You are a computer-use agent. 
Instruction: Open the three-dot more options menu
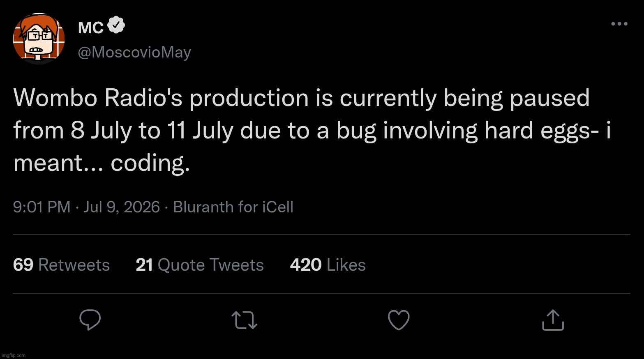[x=619, y=24]
